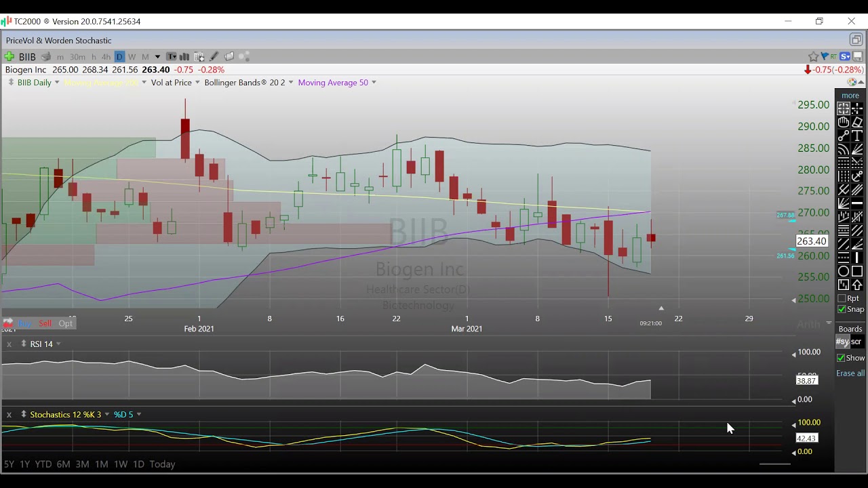The height and width of the screenshot is (488, 868).
Task: Select the trendline segment tool
Action: pyautogui.click(x=844, y=136)
